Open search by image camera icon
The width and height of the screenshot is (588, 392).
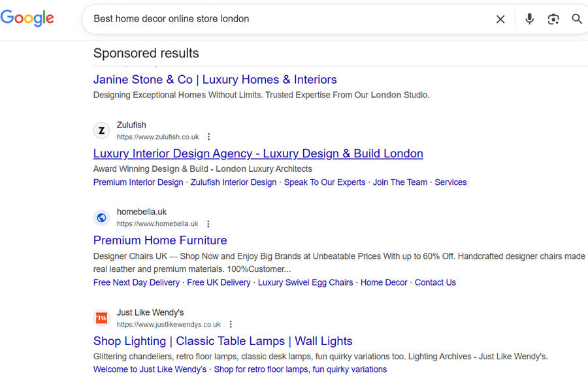pos(553,19)
